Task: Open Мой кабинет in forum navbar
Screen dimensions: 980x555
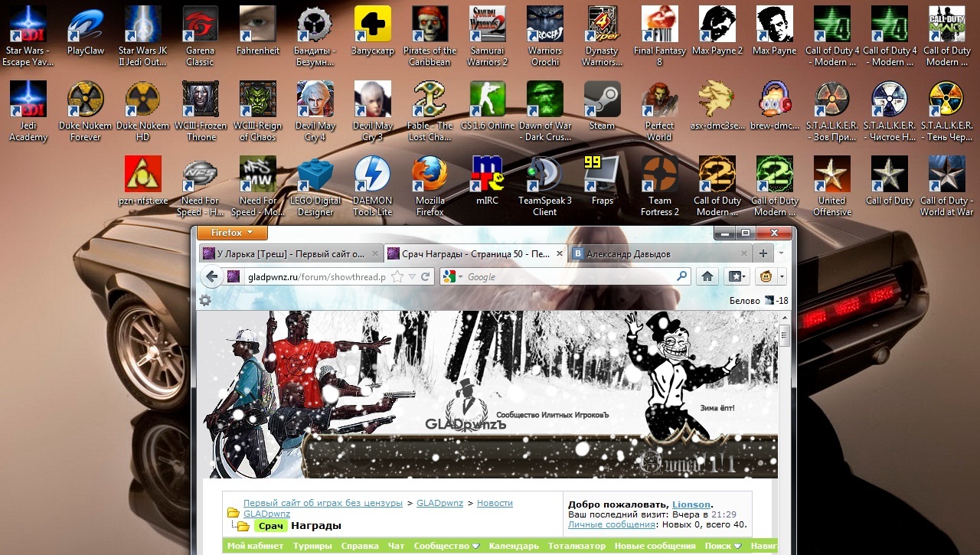Action: 255,546
